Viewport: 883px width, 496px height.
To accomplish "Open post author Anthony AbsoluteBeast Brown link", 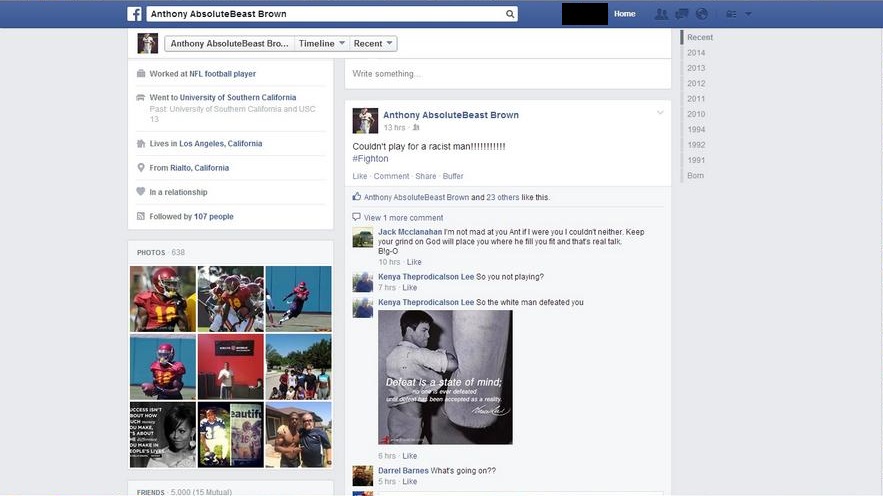I will (x=451, y=115).
